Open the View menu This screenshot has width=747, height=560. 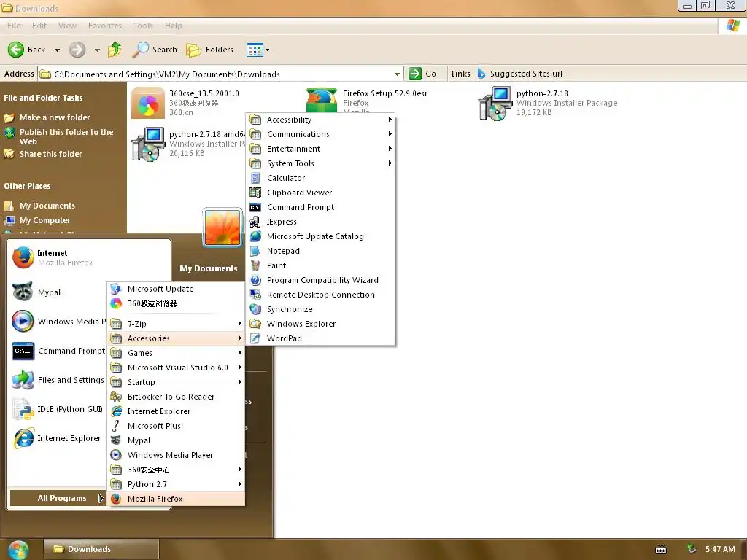click(67, 26)
